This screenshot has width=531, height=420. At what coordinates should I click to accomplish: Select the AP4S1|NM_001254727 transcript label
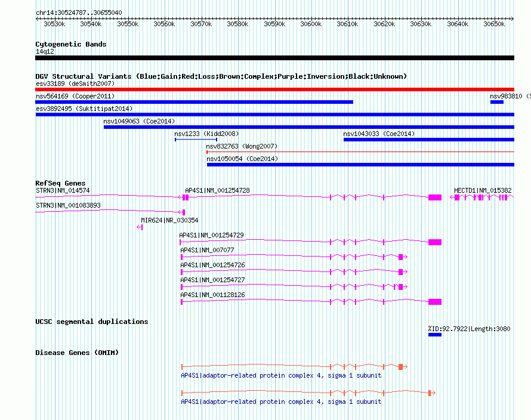(212, 280)
